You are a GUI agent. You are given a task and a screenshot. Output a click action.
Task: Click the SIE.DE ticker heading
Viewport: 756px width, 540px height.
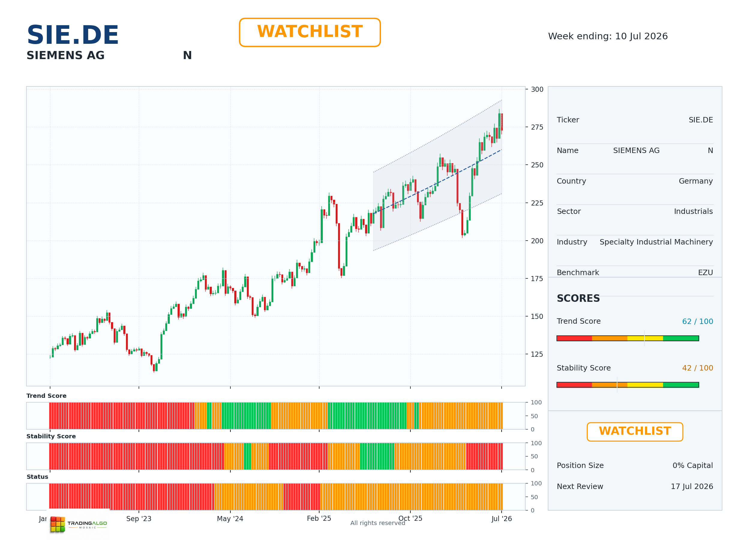73,35
